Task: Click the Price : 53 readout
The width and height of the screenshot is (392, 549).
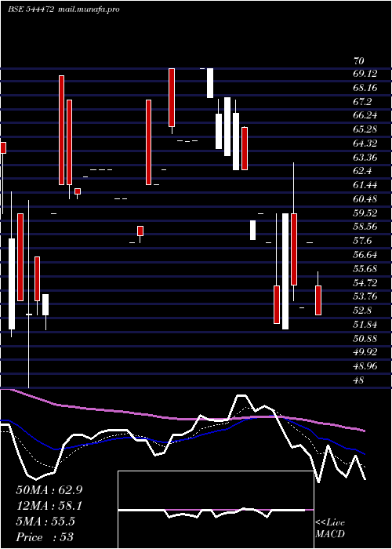Action: [x=45, y=537]
